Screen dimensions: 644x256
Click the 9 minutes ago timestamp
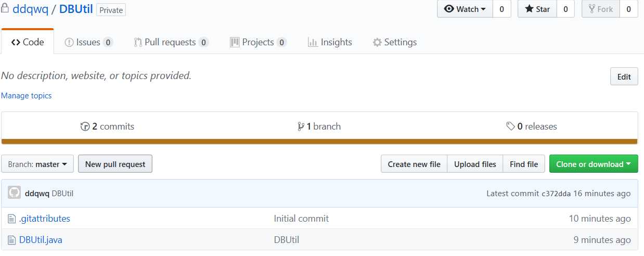pos(602,240)
